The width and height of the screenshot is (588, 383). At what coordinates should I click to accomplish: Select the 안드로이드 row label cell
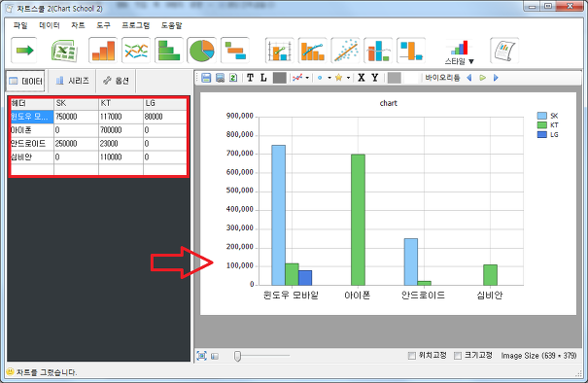(32, 144)
